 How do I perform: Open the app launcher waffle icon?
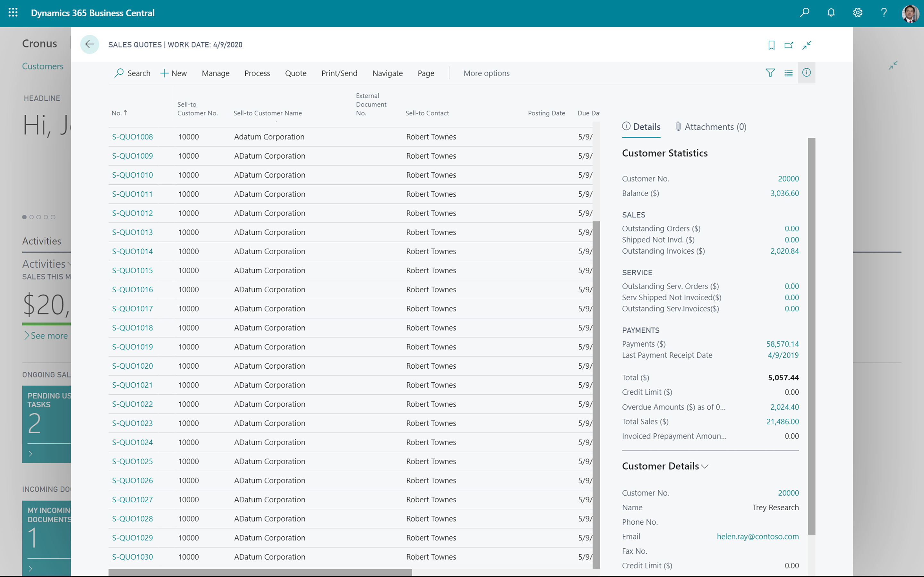click(13, 13)
